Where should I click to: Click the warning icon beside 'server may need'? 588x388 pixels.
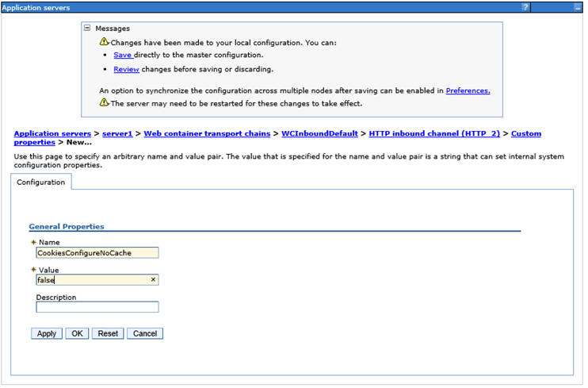coord(105,102)
